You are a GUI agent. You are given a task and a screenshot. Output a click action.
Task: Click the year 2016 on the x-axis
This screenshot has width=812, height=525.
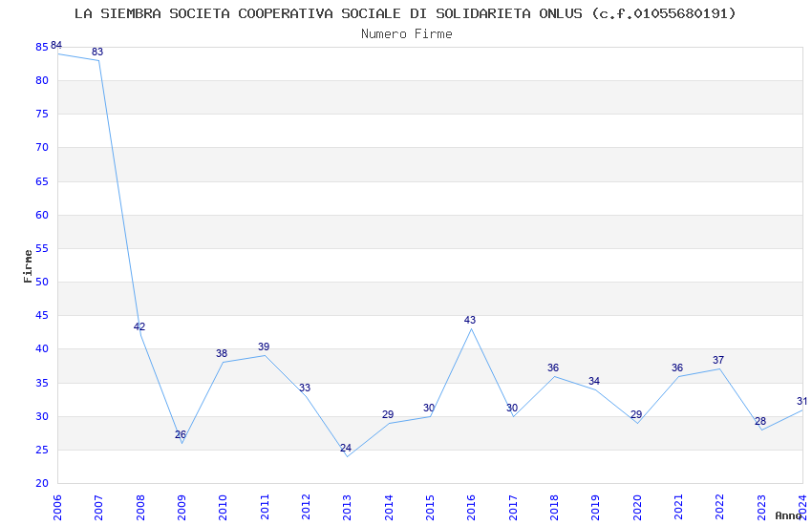pyautogui.click(x=471, y=505)
